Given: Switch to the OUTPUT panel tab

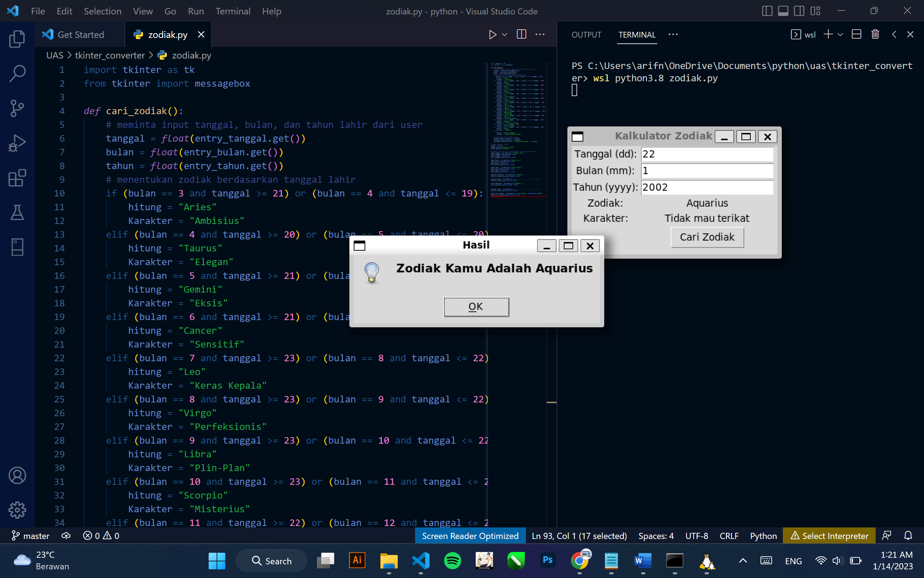Looking at the screenshot, I should [587, 35].
